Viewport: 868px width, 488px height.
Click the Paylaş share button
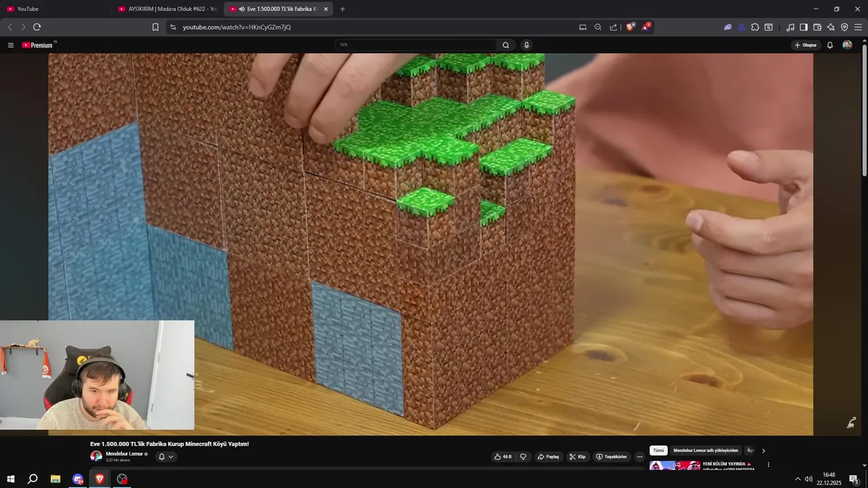549,457
